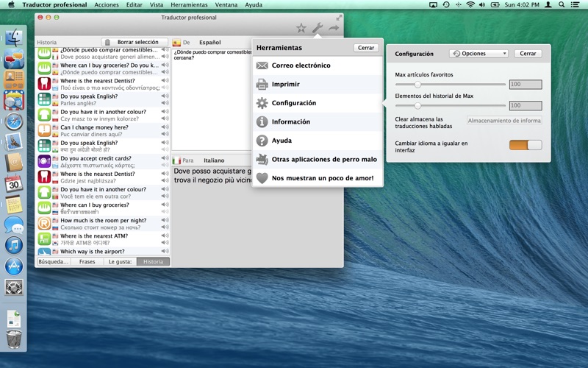Screen dimensions: 588x368
Task: Open the Herramientas menu in menu bar
Action: (189, 4)
